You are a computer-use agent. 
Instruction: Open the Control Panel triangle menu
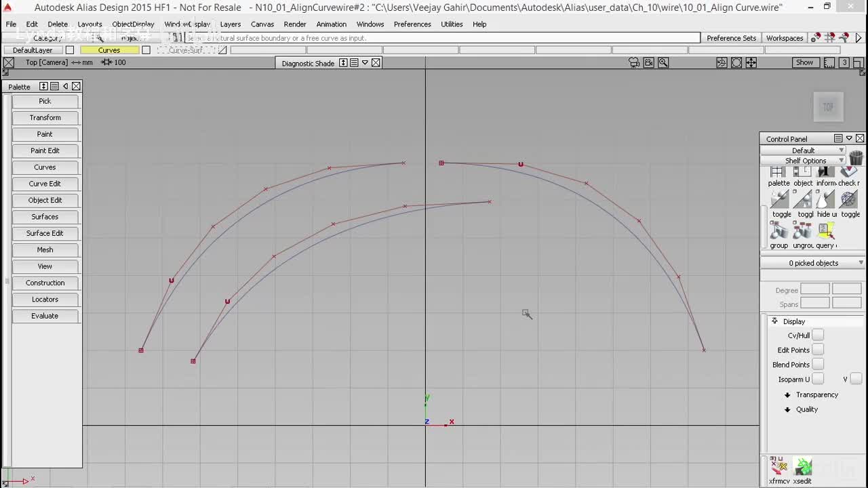click(849, 138)
